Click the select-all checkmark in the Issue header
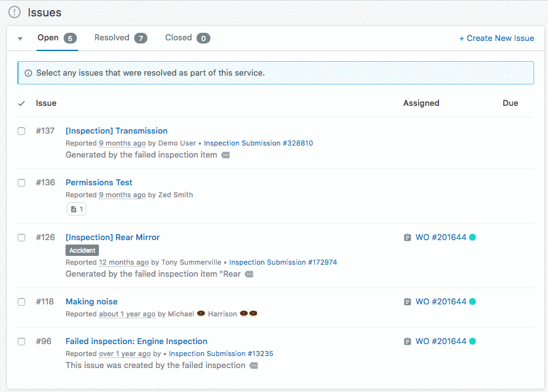This screenshot has width=548, height=392. point(21,103)
